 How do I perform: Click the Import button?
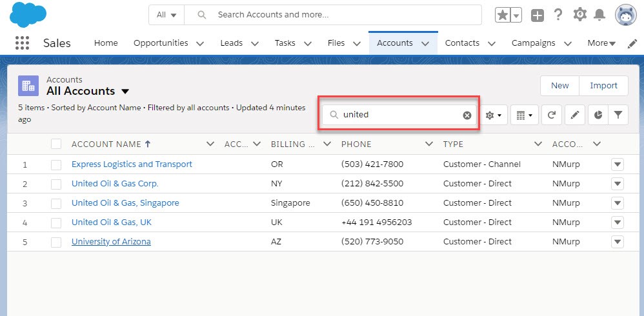pos(604,85)
